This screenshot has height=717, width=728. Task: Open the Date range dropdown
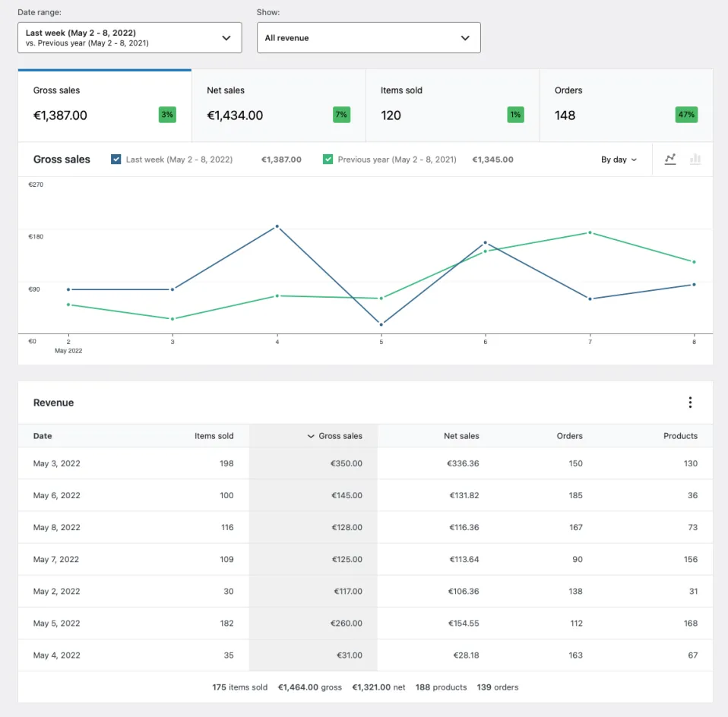click(129, 37)
